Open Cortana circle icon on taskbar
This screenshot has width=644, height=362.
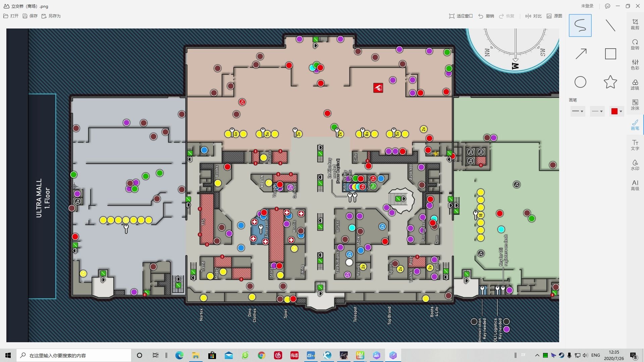click(x=140, y=355)
